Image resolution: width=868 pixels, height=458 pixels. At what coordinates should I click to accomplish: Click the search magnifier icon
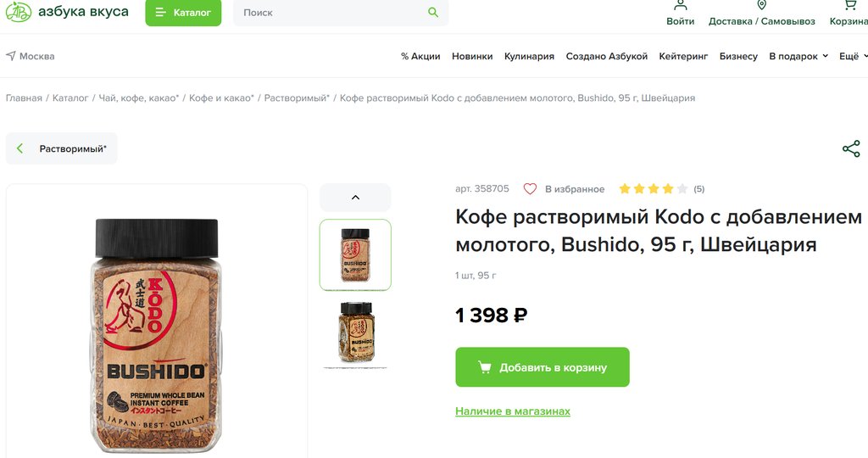[x=433, y=13]
